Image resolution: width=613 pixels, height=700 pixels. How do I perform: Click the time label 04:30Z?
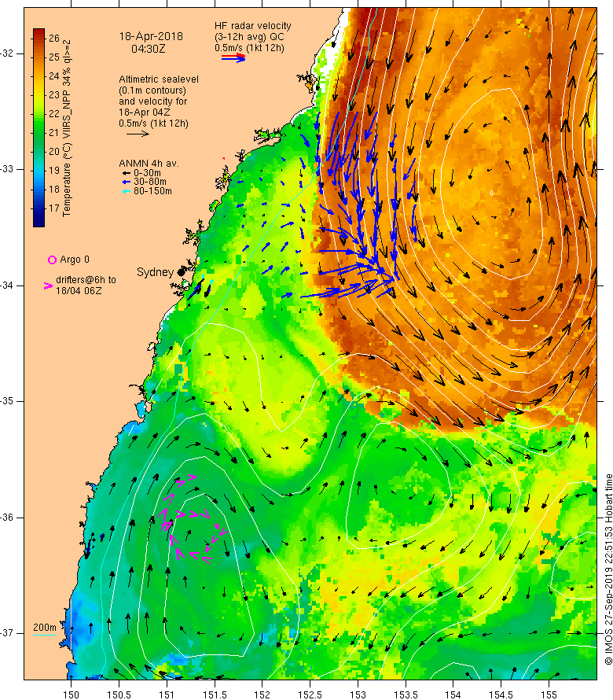point(148,49)
